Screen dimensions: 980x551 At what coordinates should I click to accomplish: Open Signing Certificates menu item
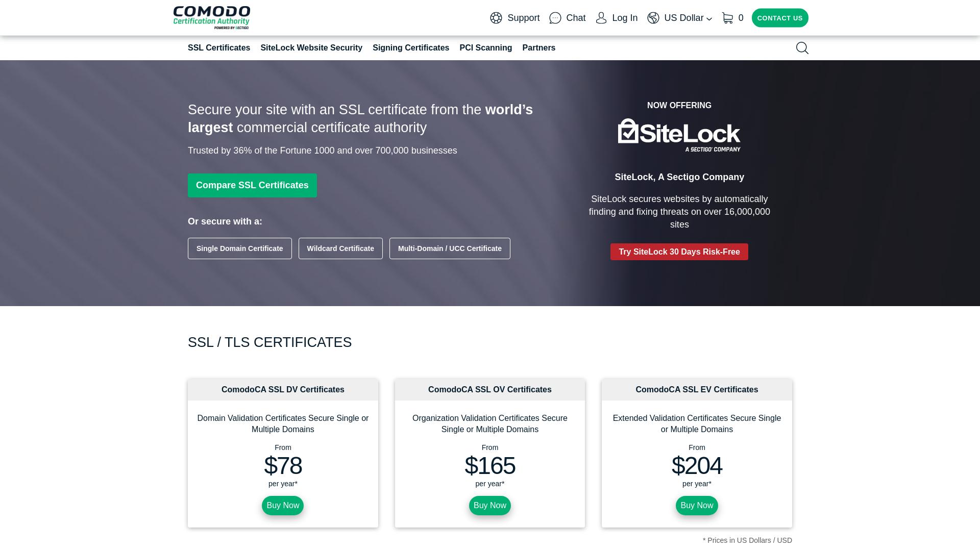click(411, 48)
